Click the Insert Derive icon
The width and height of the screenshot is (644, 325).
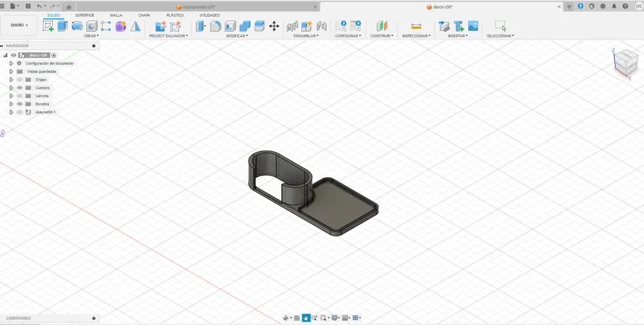coord(444,26)
